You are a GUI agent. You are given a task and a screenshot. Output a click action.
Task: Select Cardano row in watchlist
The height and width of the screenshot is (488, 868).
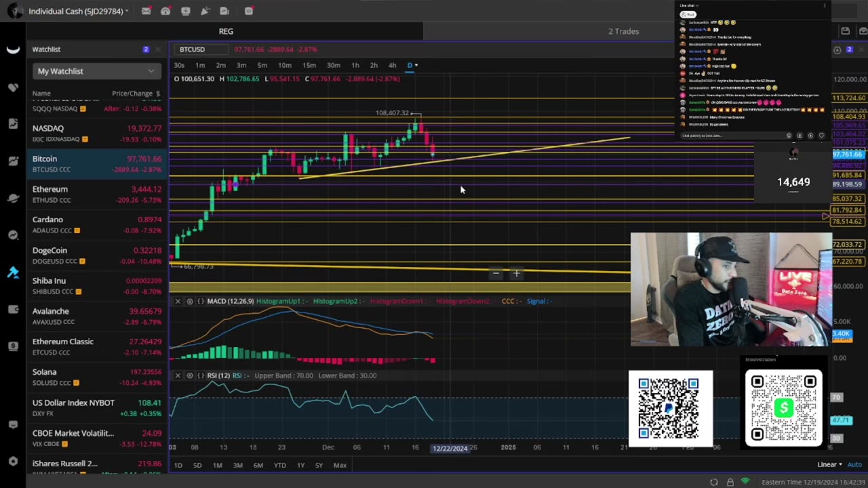tap(97, 225)
